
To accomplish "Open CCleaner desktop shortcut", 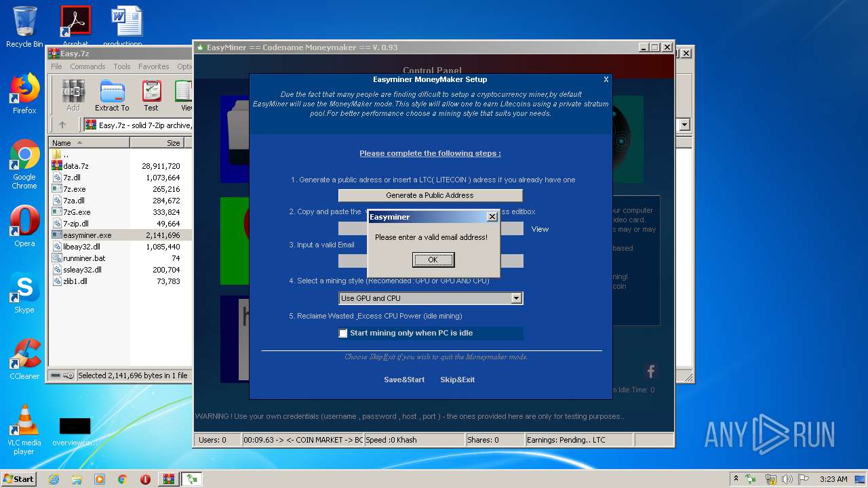I will [x=24, y=359].
